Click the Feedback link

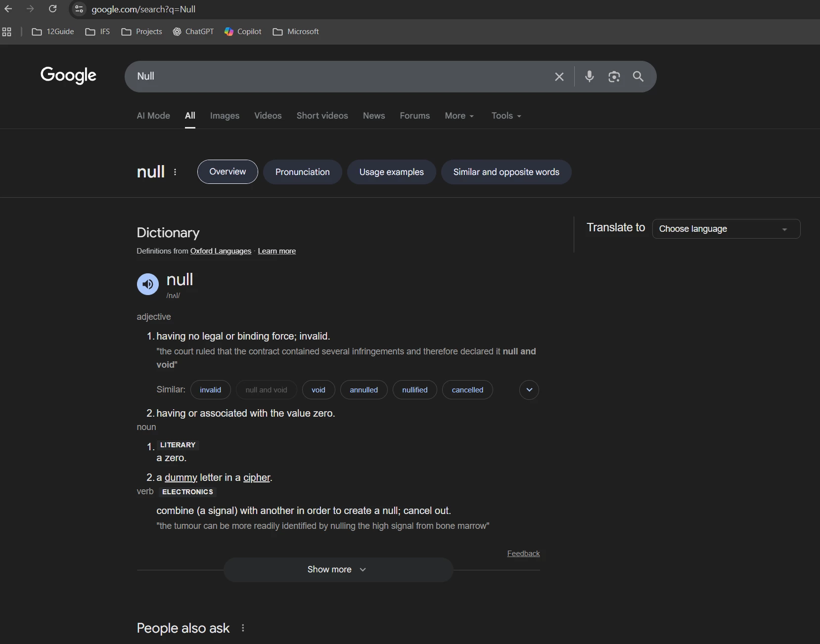click(523, 554)
